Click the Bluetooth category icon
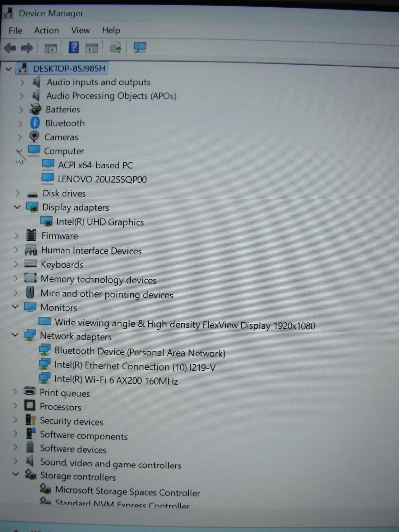399x532 pixels. pos(35,123)
